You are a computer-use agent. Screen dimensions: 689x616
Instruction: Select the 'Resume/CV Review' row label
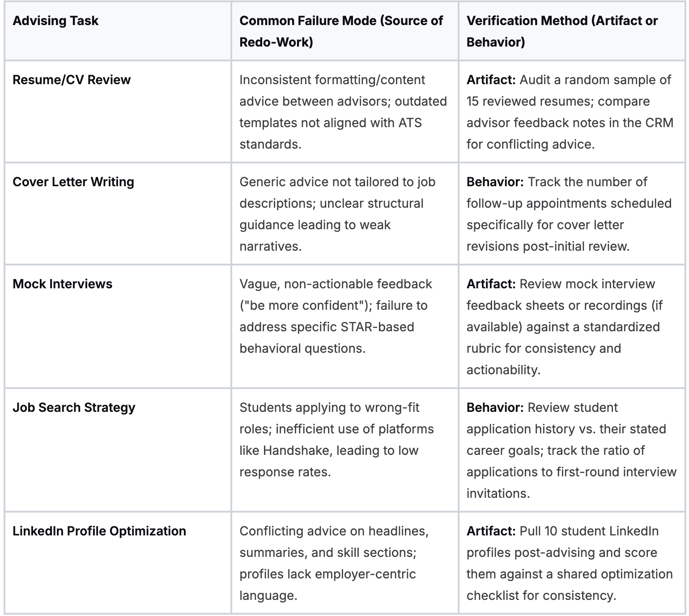72,80
